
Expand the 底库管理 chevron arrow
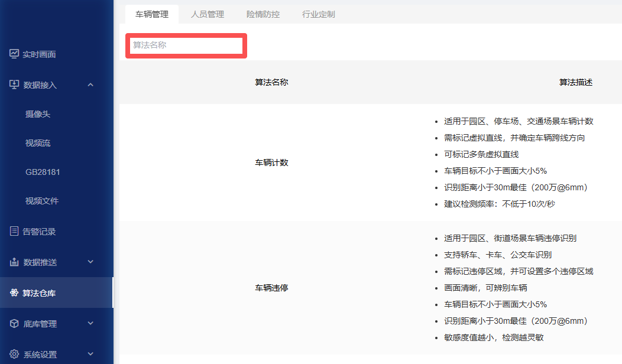click(90, 323)
